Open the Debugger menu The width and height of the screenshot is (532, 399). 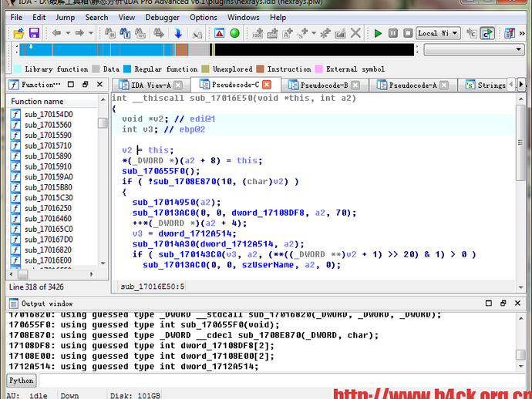[x=162, y=17]
